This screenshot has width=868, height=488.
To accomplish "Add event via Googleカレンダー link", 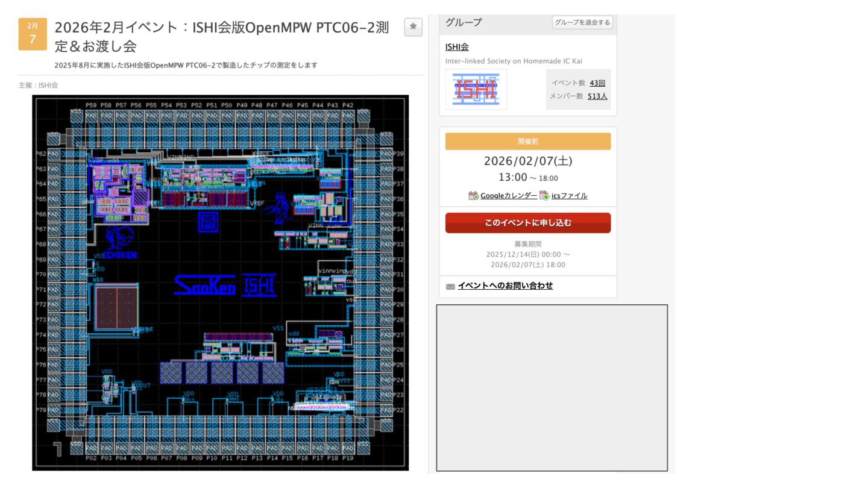I will click(x=509, y=196).
